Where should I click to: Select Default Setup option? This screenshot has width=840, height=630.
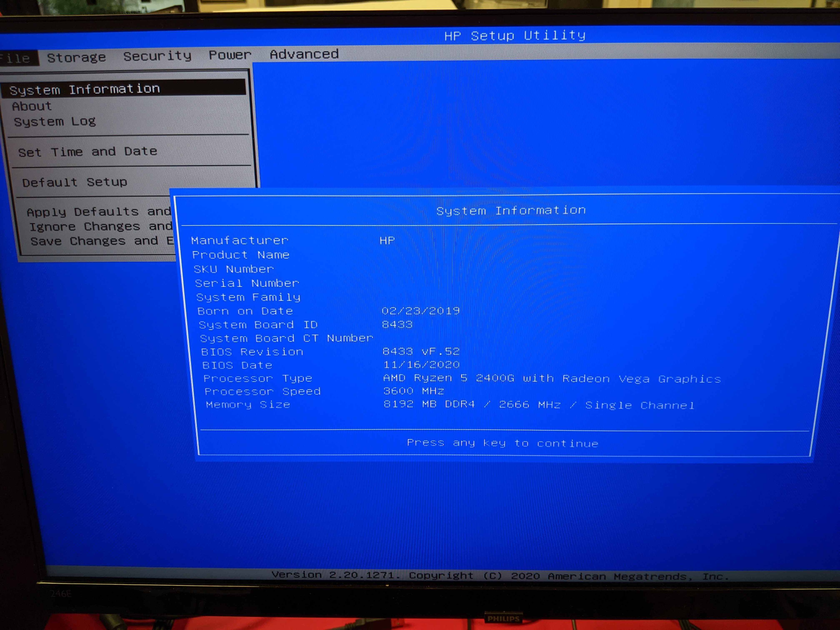pos(75,182)
